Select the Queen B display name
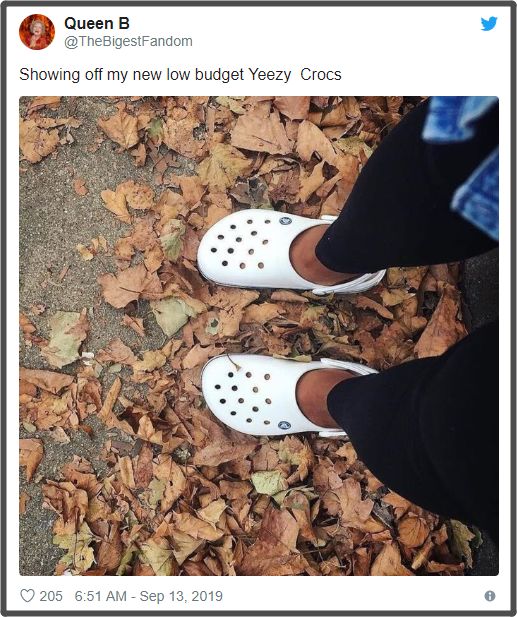Screen dimensions: 517x617 97,24
